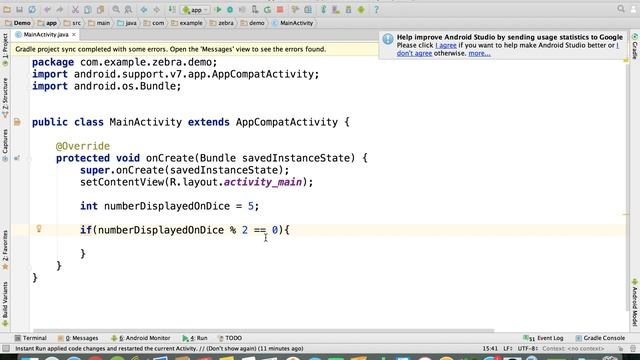Click the Copy icon in toolbar
Viewport: 640px width, 360px height.
(87, 9)
